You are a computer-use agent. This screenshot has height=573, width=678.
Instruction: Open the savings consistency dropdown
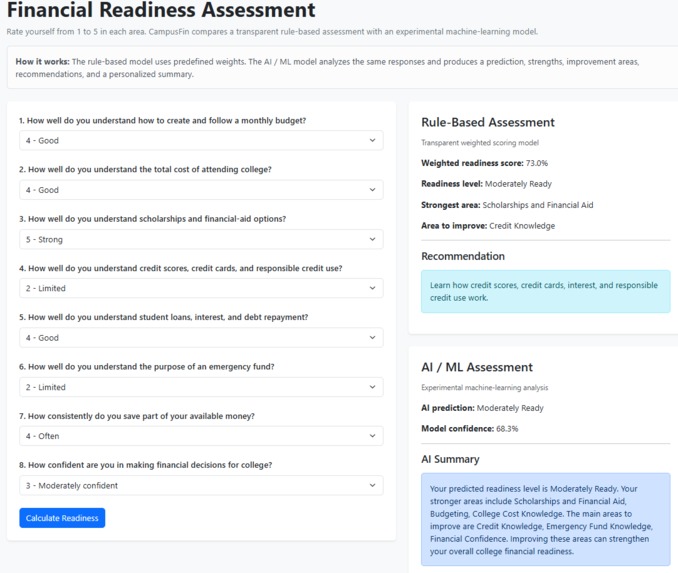(201, 436)
